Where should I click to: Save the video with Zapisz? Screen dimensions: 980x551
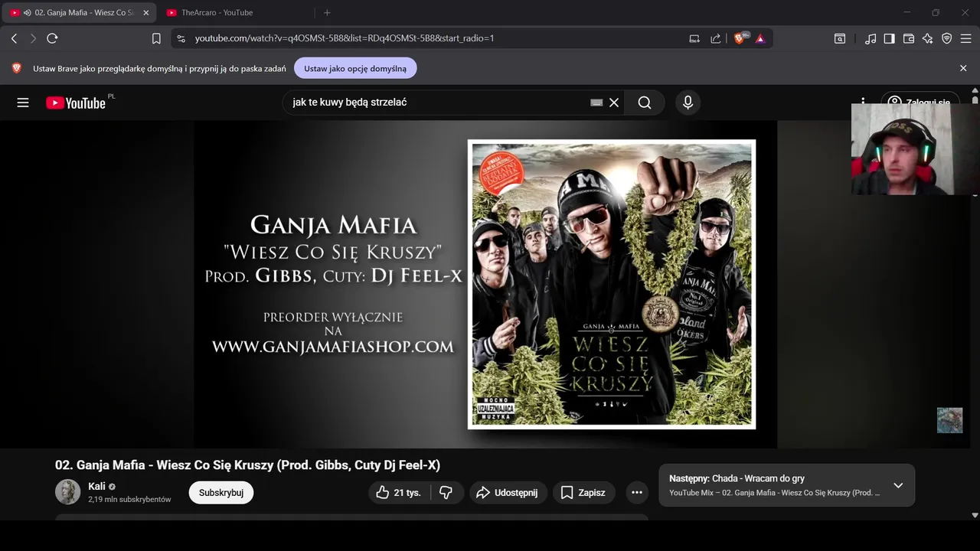[x=583, y=493]
